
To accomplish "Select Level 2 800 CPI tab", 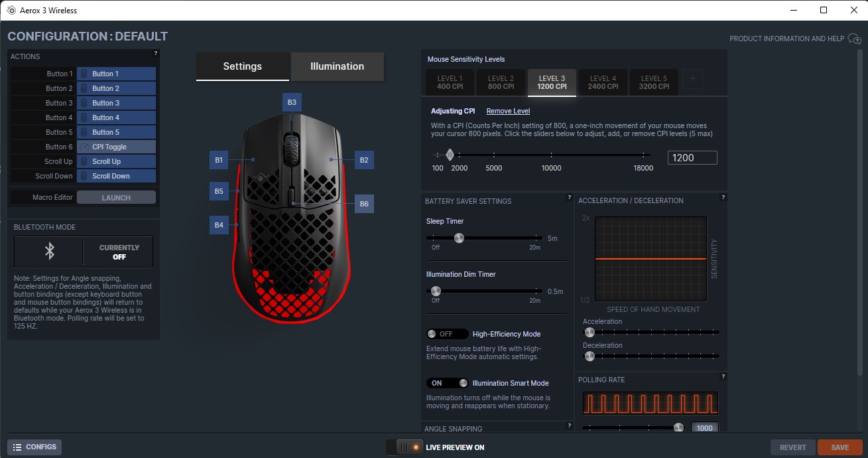I will tap(501, 82).
